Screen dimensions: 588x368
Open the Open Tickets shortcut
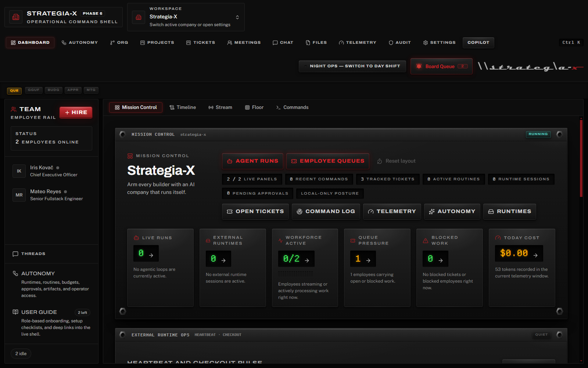(x=255, y=212)
